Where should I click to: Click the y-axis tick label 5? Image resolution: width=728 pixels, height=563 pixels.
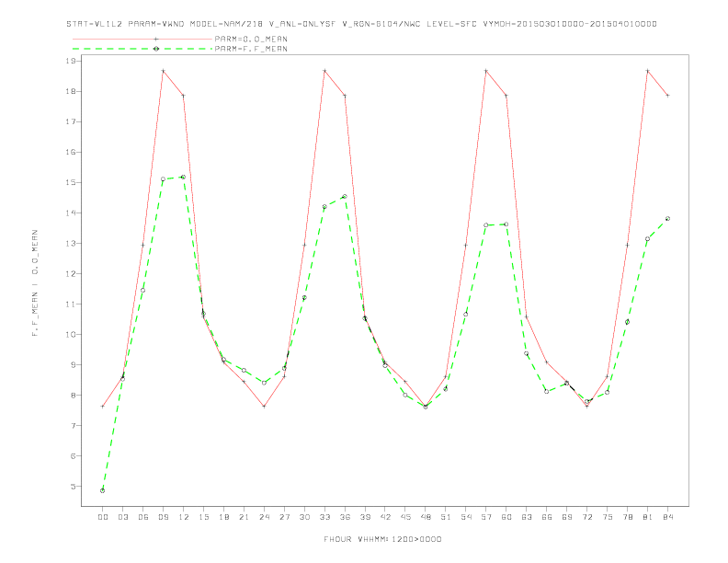(73, 487)
